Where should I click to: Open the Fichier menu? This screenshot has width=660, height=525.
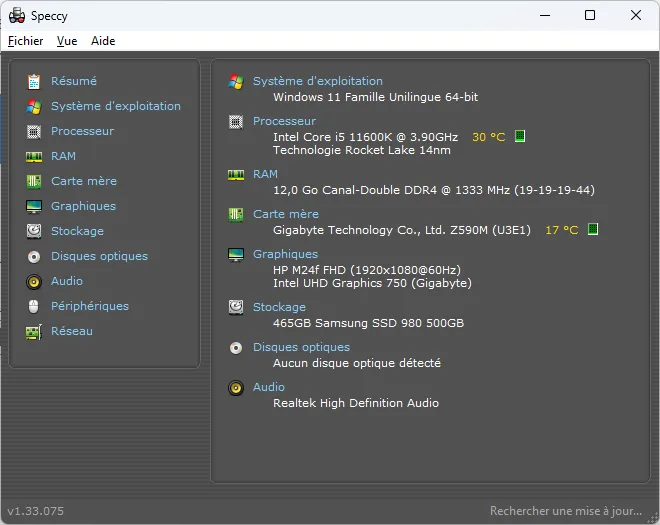click(x=26, y=41)
